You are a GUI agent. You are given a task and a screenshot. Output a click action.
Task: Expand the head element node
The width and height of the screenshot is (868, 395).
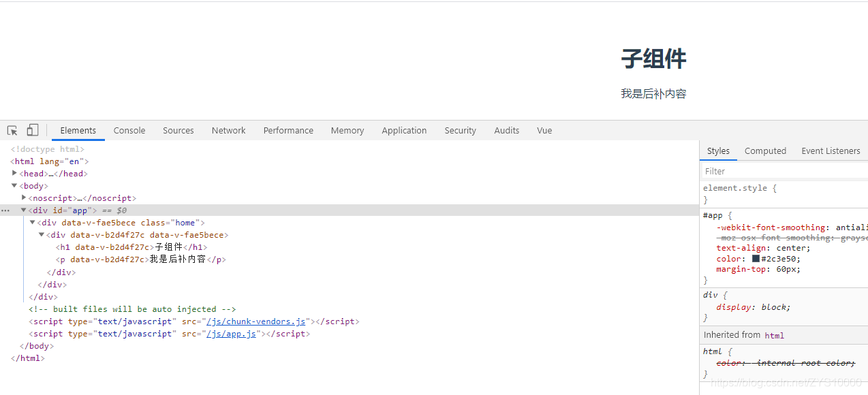15,173
